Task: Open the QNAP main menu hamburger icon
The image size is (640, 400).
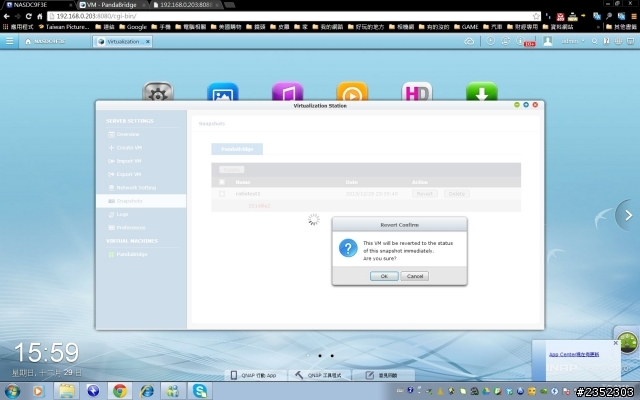Action: 10,41
